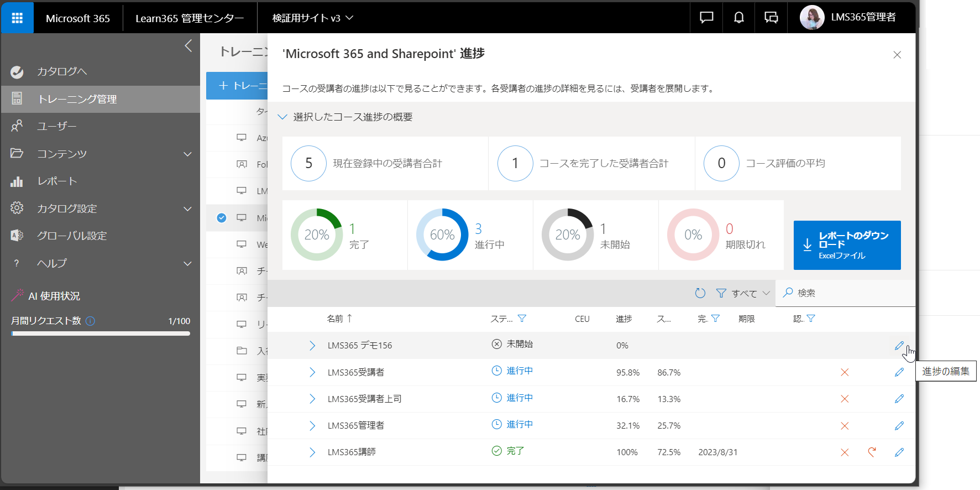This screenshot has width=980, height=490.
Task: Expand the LMS365 デモ156 learner row
Action: (x=312, y=346)
